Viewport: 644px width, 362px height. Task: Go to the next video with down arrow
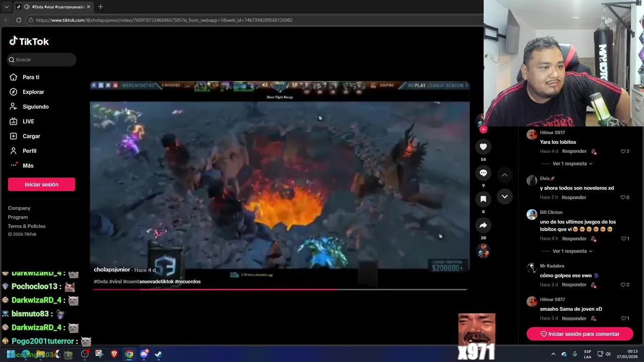[x=505, y=196]
